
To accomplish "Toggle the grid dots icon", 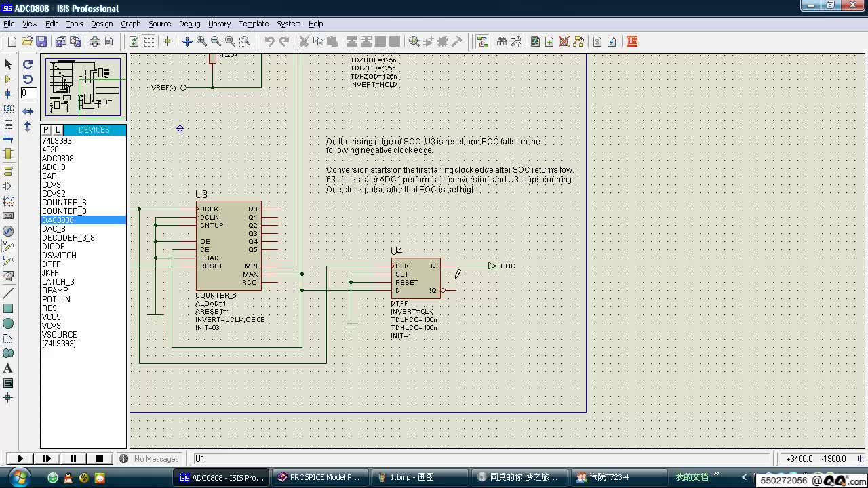I will pos(149,41).
